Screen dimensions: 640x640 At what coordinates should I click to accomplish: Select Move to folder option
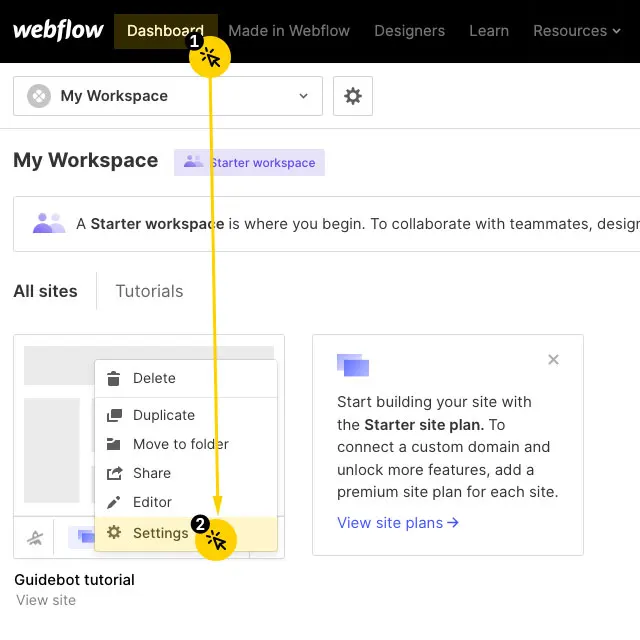click(180, 444)
